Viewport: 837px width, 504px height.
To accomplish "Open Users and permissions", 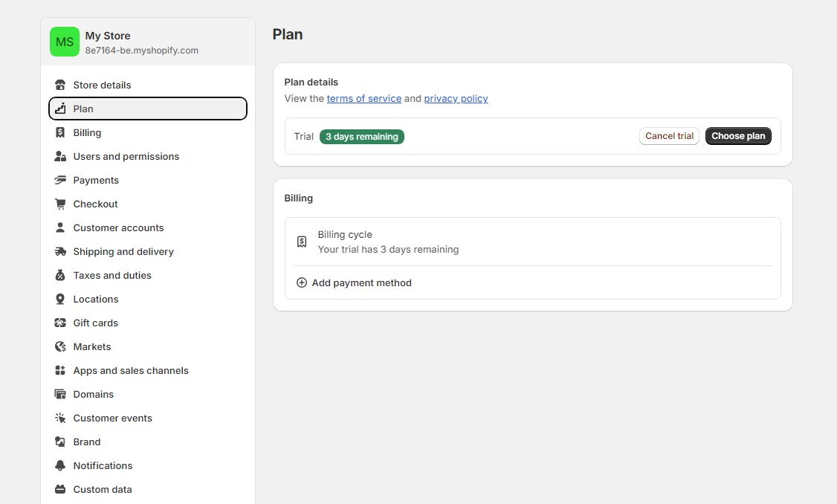I will (x=148, y=156).
